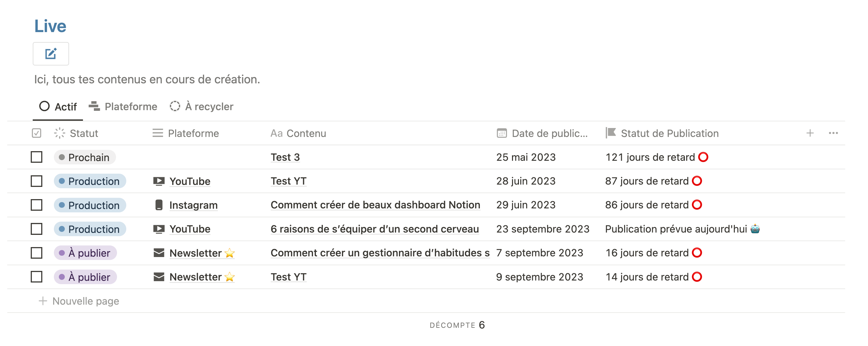Open the Prochain status dropdown
868x346 pixels.
click(85, 157)
